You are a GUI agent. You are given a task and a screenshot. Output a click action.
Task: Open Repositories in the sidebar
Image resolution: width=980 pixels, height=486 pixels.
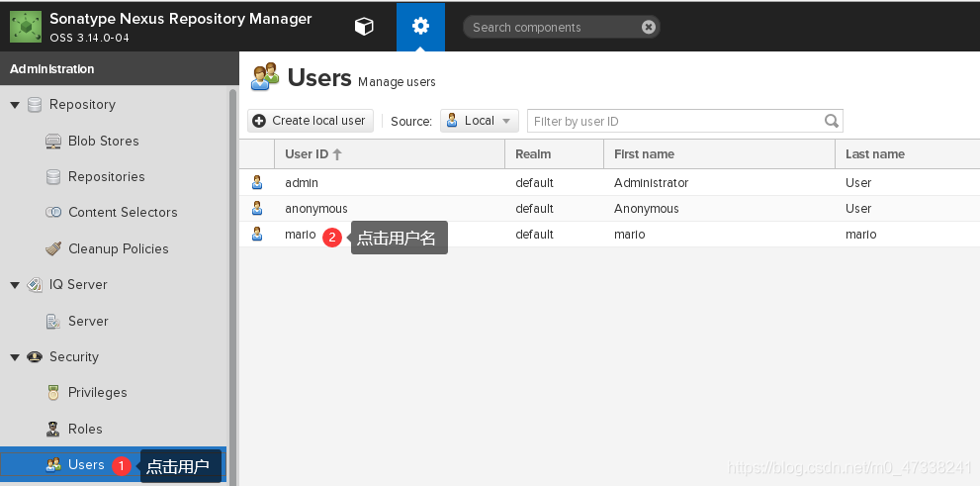coord(106,177)
